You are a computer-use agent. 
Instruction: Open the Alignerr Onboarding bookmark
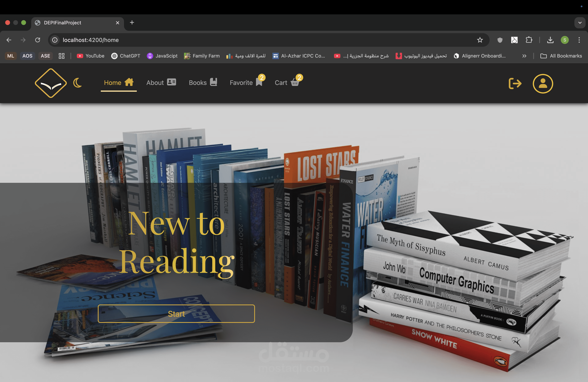480,56
